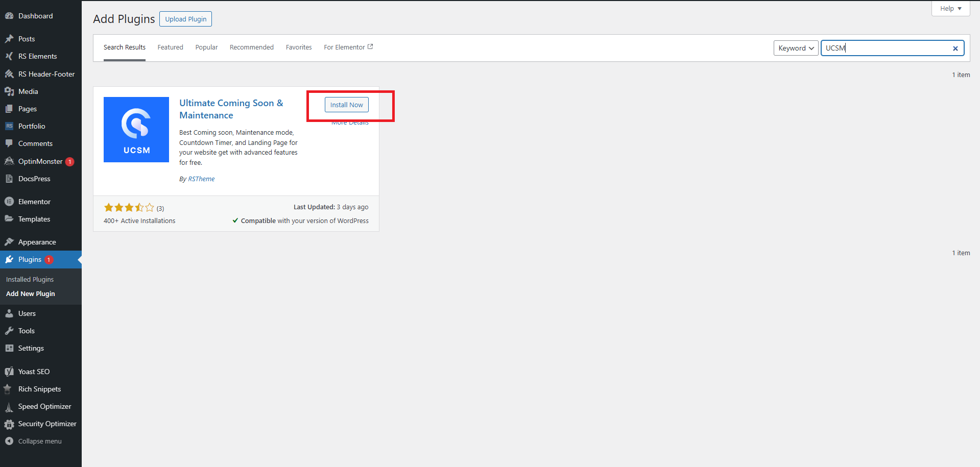This screenshot has width=980, height=467.
Task: Click the Rich Snippets star icon
Action: coord(8,389)
